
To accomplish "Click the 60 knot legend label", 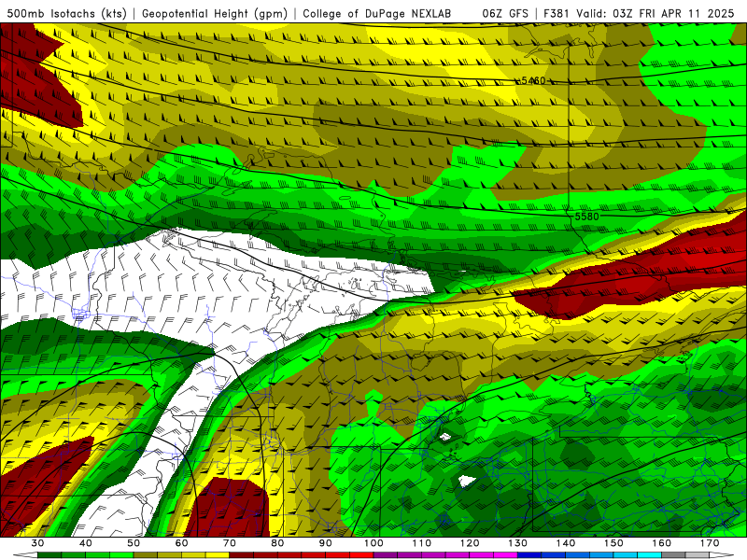I will pyautogui.click(x=181, y=543).
